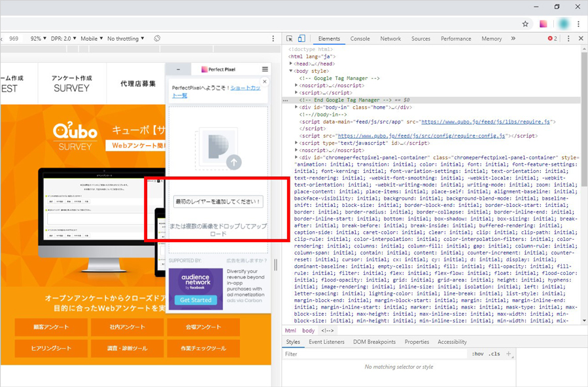
Task: Select the zoom 92% dropdown
Action: pyautogui.click(x=38, y=38)
